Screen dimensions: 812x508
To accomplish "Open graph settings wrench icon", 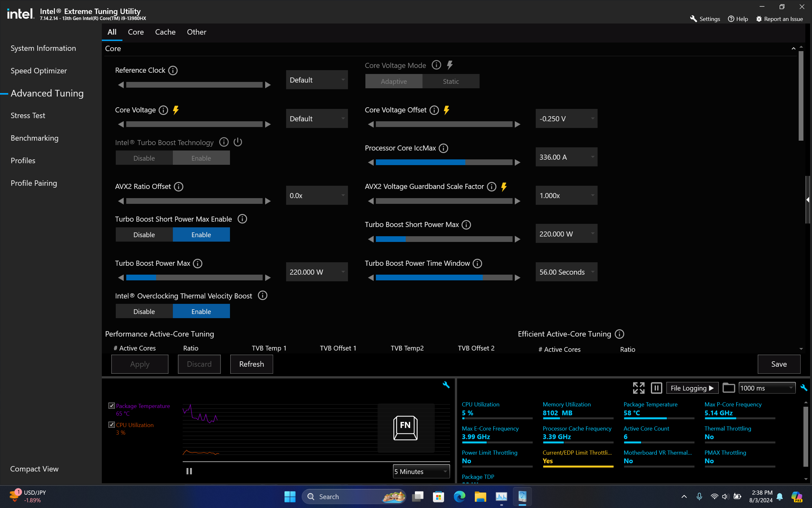I will click(x=446, y=385).
